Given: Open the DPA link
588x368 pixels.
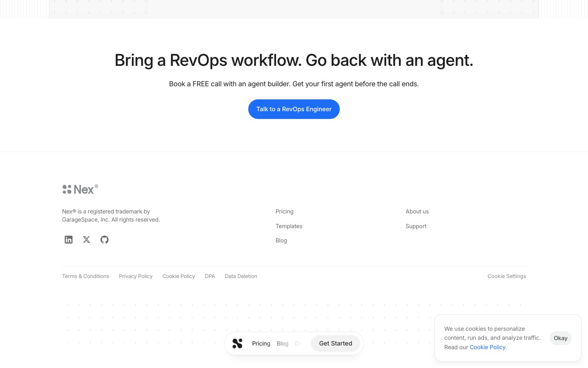Looking at the screenshot, I should [x=210, y=276].
